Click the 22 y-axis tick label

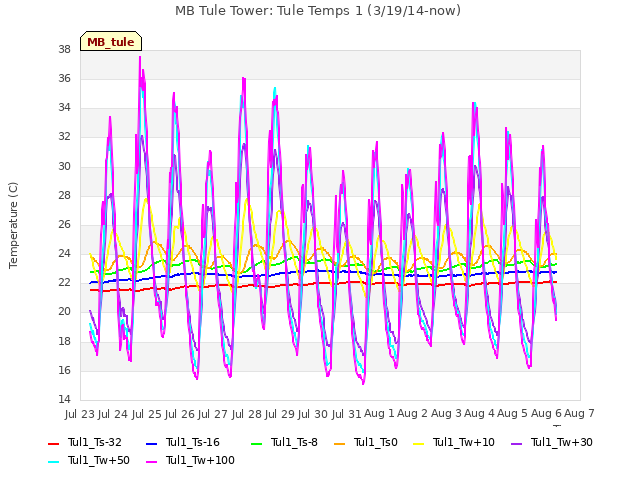point(64,283)
